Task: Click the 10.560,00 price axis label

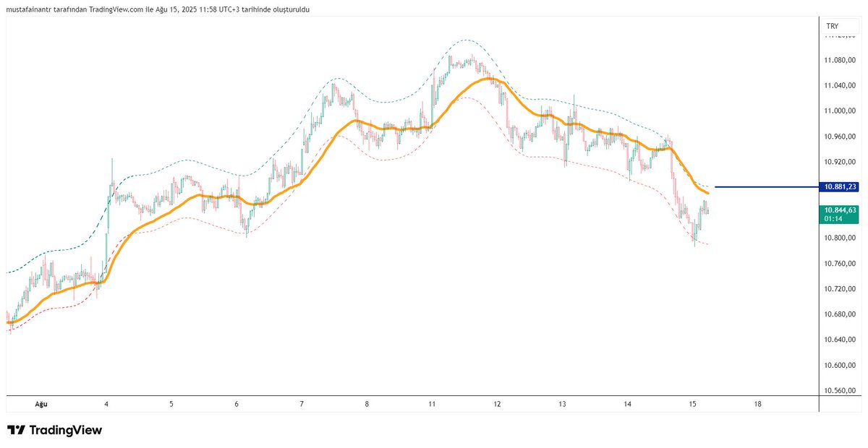Action: click(x=840, y=390)
